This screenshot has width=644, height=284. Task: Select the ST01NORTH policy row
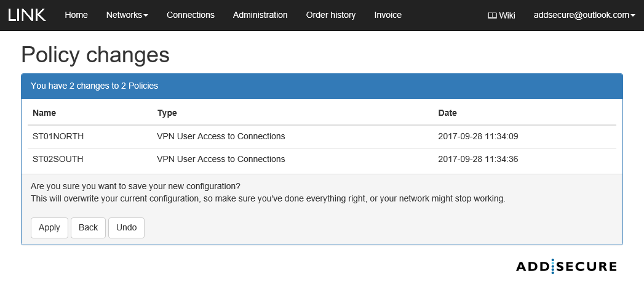(x=58, y=136)
